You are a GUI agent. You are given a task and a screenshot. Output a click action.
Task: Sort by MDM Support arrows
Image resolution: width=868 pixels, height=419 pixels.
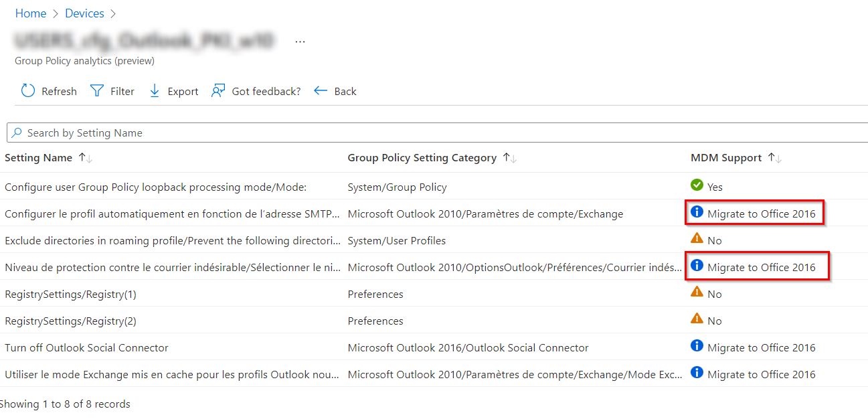coord(775,158)
